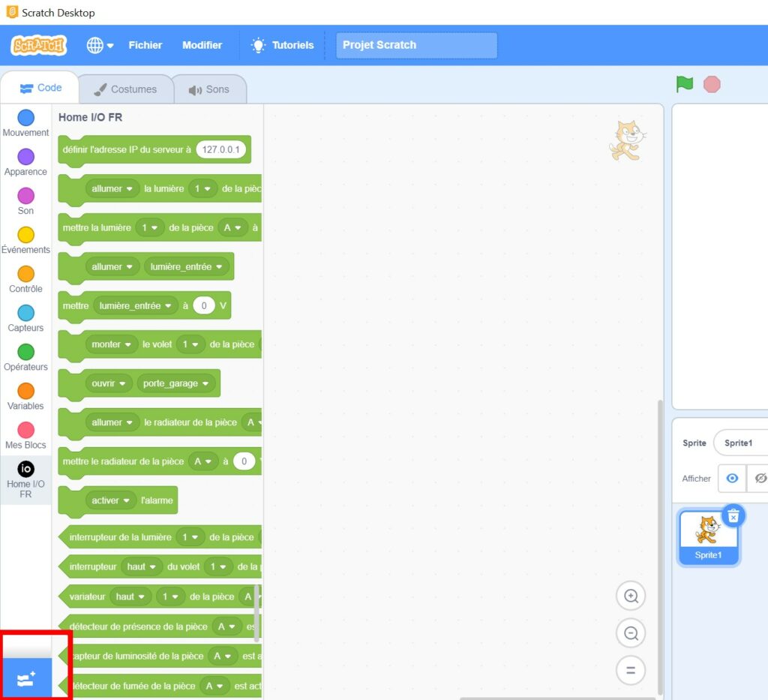Reset workspace zoom with equals icon
Image resolution: width=768 pixels, height=700 pixels.
pyautogui.click(x=631, y=670)
